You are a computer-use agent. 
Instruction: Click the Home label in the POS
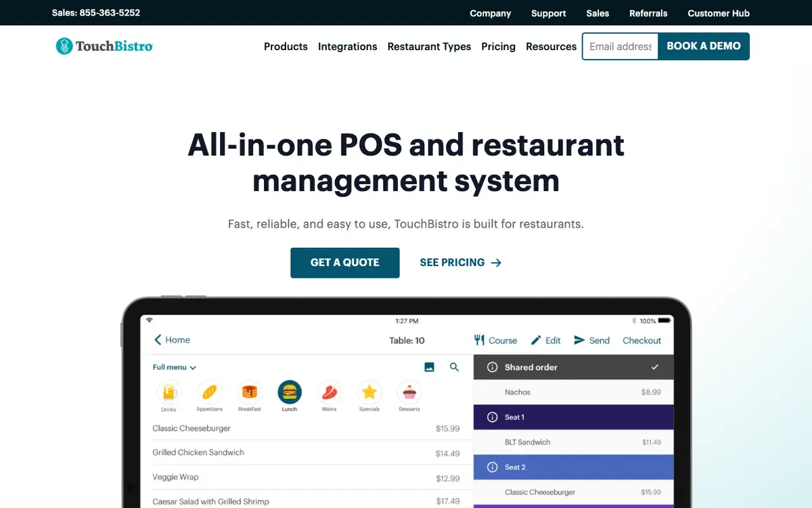coord(178,340)
